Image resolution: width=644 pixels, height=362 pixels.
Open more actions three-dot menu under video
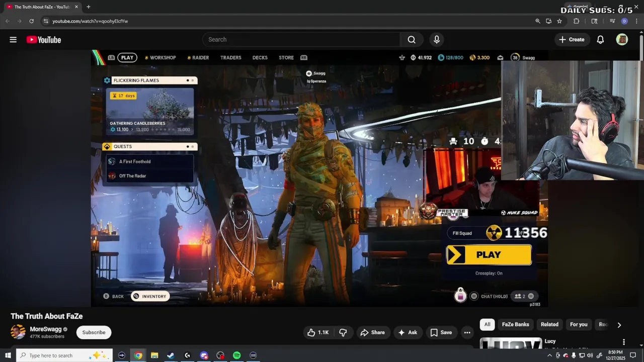pyautogui.click(x=467, y=332)
